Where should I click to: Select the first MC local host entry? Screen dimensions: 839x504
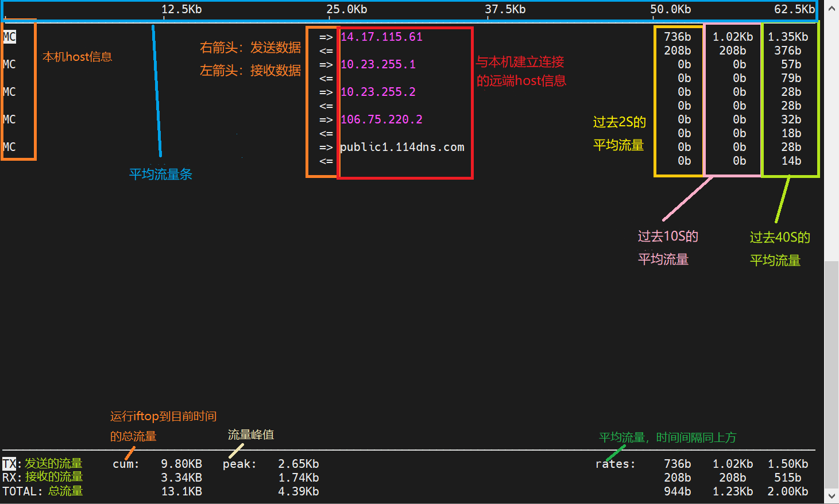[9, 36]
